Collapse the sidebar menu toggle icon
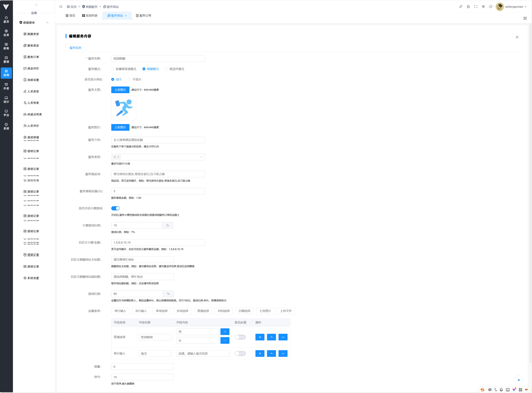 coord(61,7)
